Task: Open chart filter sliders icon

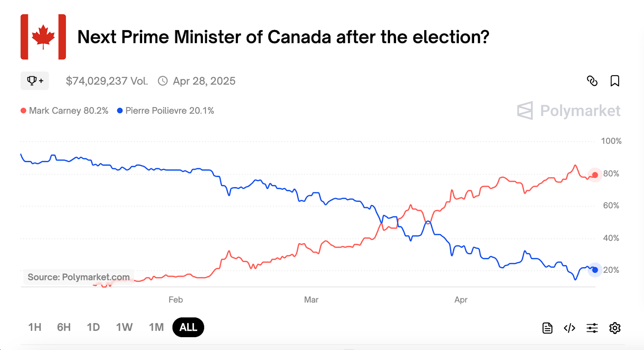Action: click(x=592, y=328)
